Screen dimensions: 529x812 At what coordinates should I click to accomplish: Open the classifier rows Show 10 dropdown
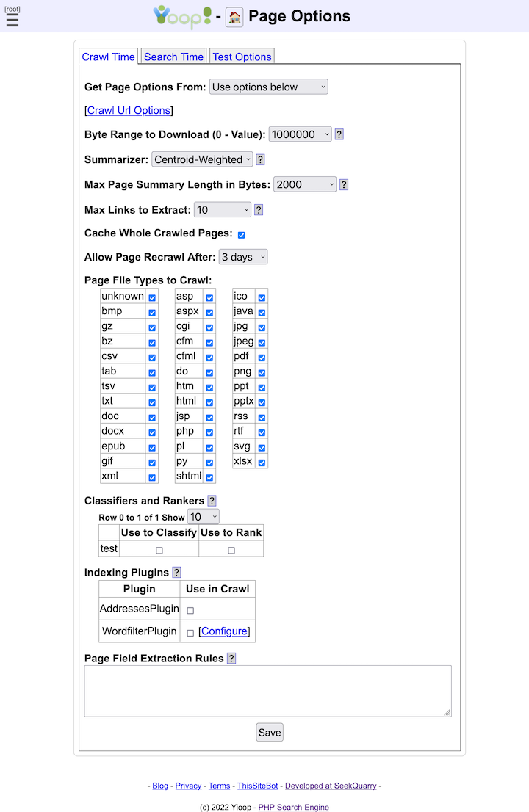click(203, 517)
